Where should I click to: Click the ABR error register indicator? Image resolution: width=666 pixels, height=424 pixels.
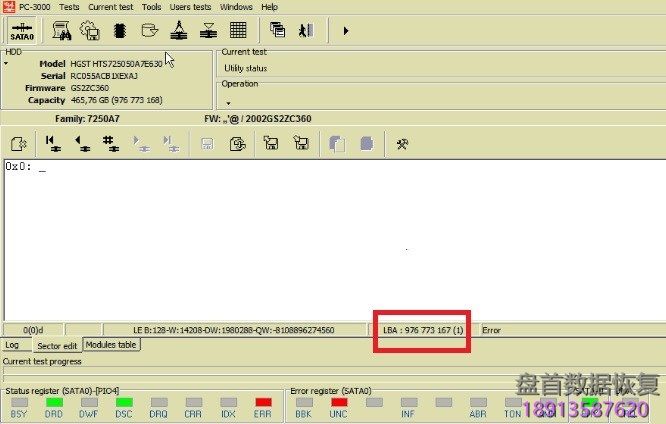(478, 402)
